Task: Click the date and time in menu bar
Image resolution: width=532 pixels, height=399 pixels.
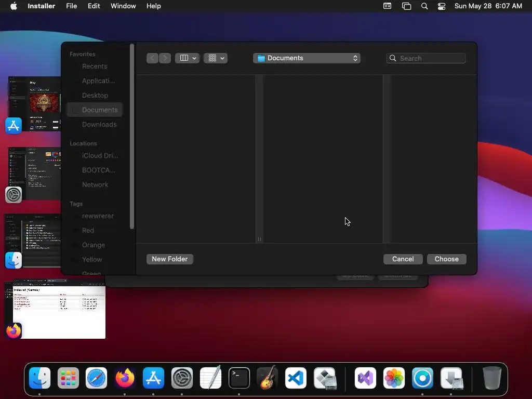Action: pyautogui.click(x=488, y=6)
